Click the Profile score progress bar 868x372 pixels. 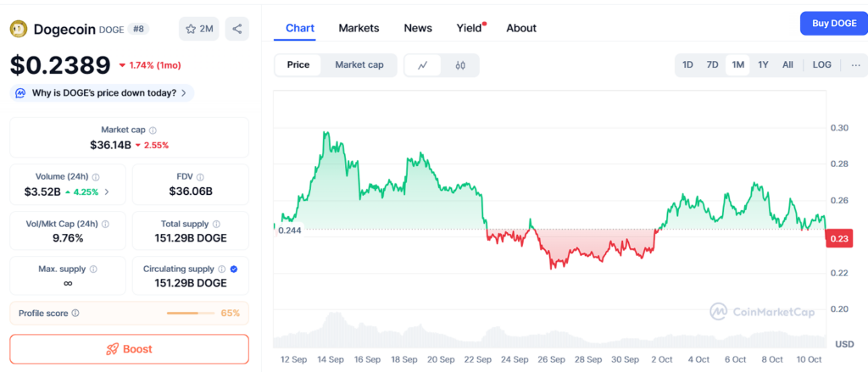pyautogui.click(x=191, y=314)
